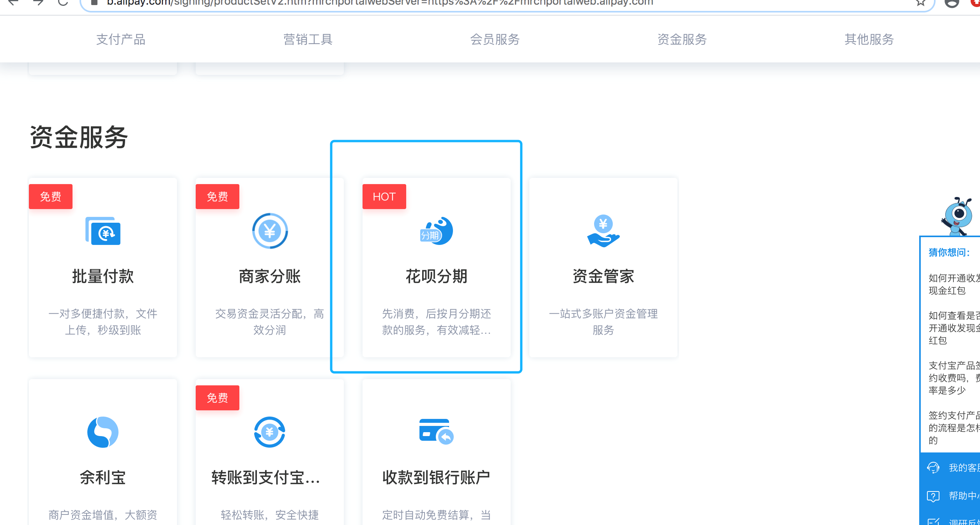
Task: Open question 支付宝产品签约收费吗
Action: [x=954, y=378]
